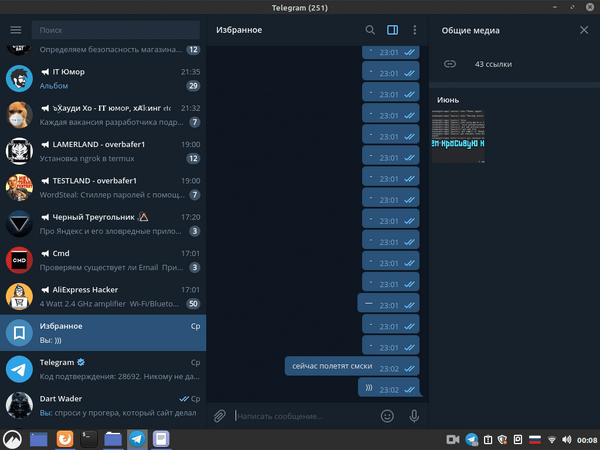Open the three-dot chat options menu

coord(414,30)
